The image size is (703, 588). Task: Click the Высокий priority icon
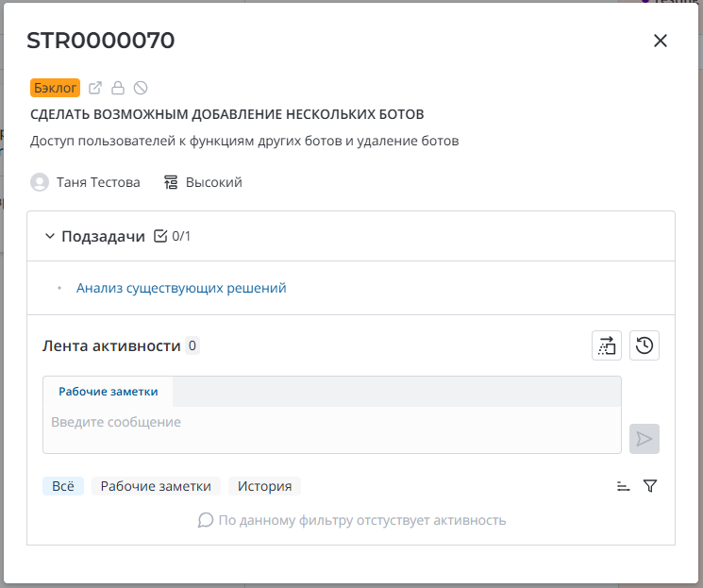point(171,182)
